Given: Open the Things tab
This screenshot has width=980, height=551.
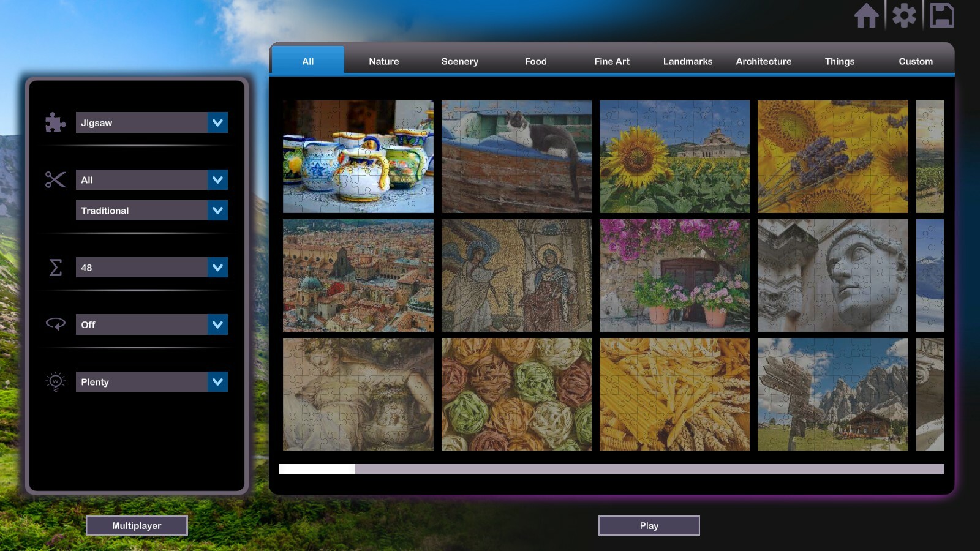Looking at the screenshot, I should (840, 61).
